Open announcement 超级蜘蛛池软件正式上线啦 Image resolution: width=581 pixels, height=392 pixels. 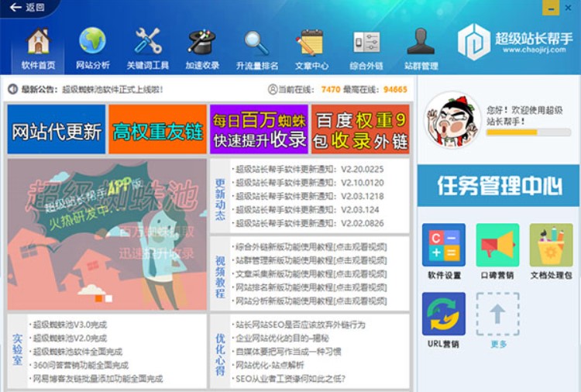pyautogui.click(x=112, y=89)
